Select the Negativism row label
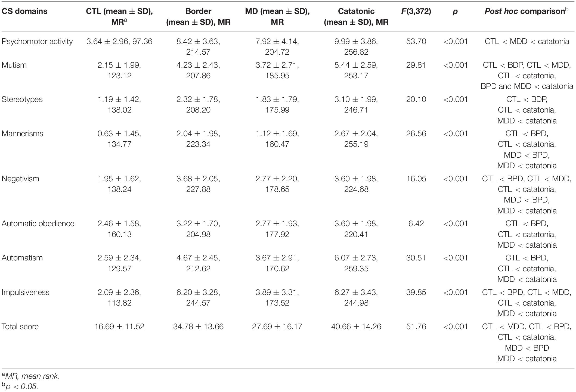The image size is (576, 392). pos(20,179)
